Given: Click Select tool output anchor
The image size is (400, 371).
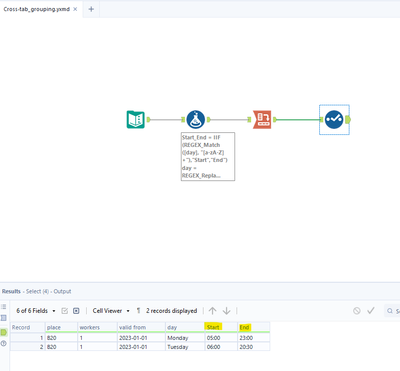Looking at the screenshot, I should [x=348, y=119].
